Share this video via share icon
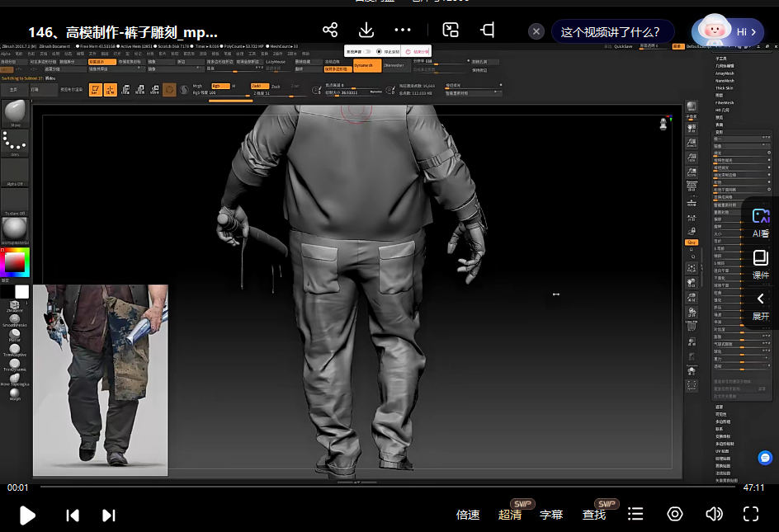Screen dimensions: 779x532 coord(330,31)
